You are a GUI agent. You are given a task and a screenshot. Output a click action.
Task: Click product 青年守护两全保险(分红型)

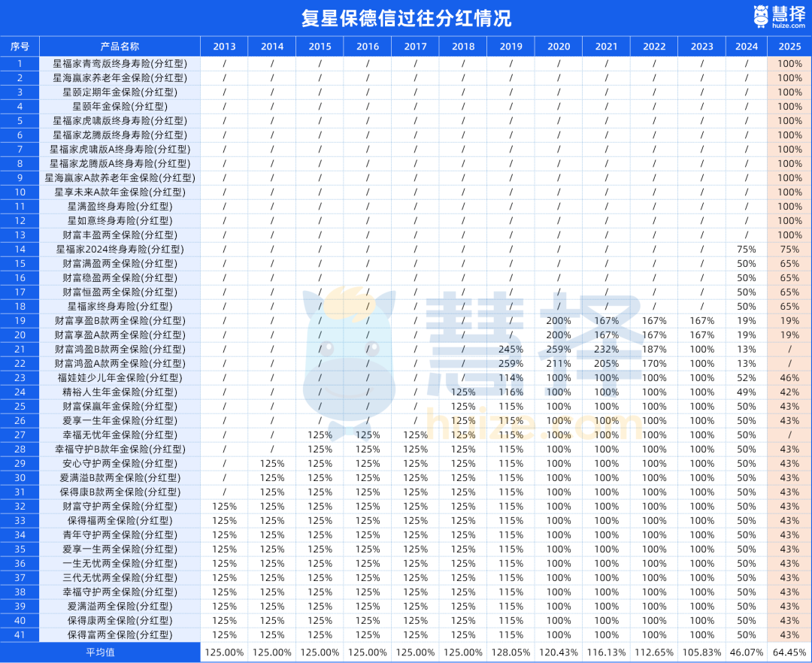[x=120, y=535]
